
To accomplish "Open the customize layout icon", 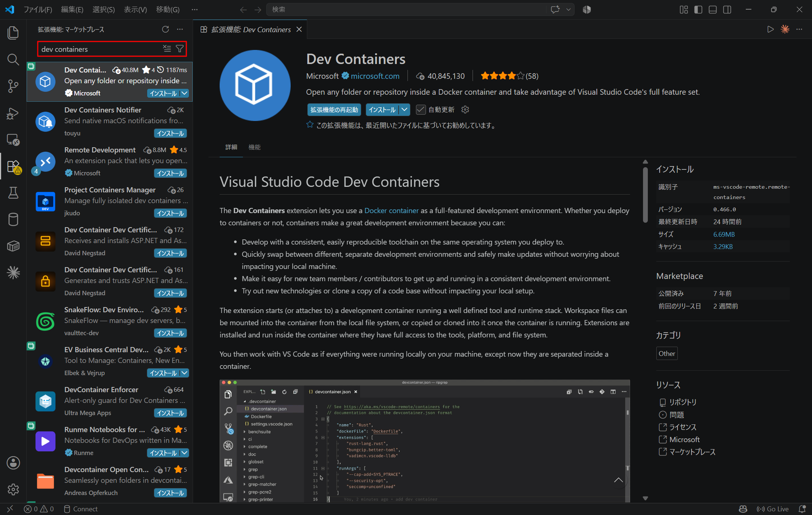I will click(684, 10).
